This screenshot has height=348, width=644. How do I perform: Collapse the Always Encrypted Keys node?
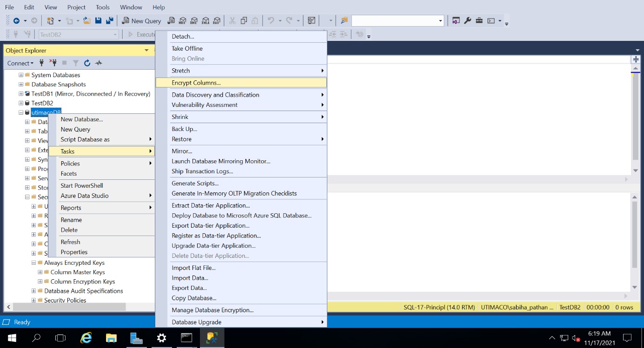tap(33, 263)
